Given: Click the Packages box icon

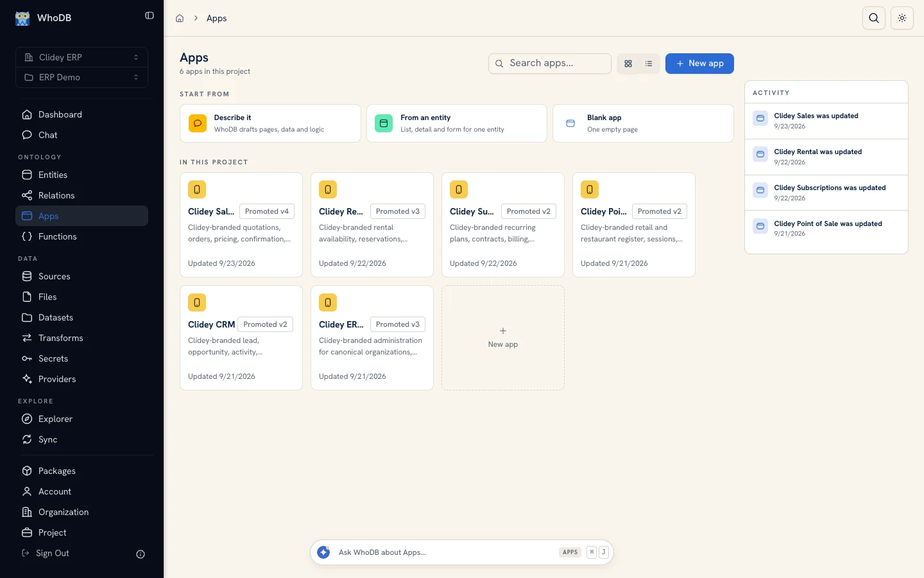Looking at the screenshot, I should (x=27, y=471).
